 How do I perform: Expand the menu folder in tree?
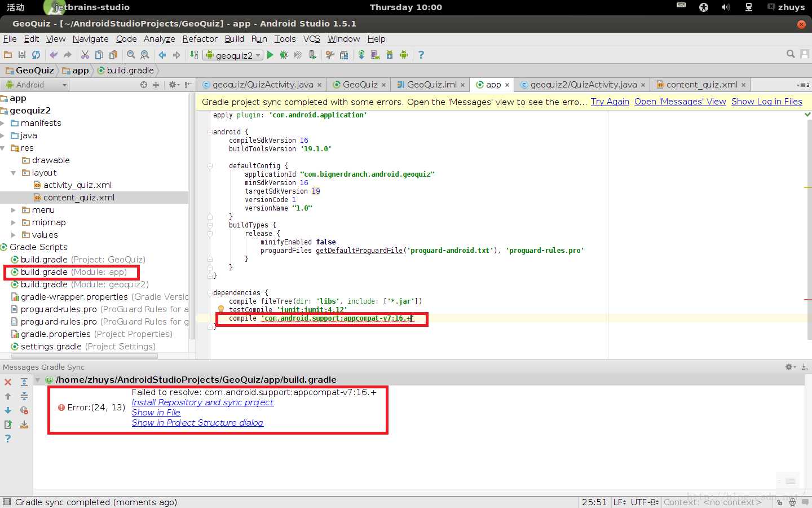pos(14,210)
